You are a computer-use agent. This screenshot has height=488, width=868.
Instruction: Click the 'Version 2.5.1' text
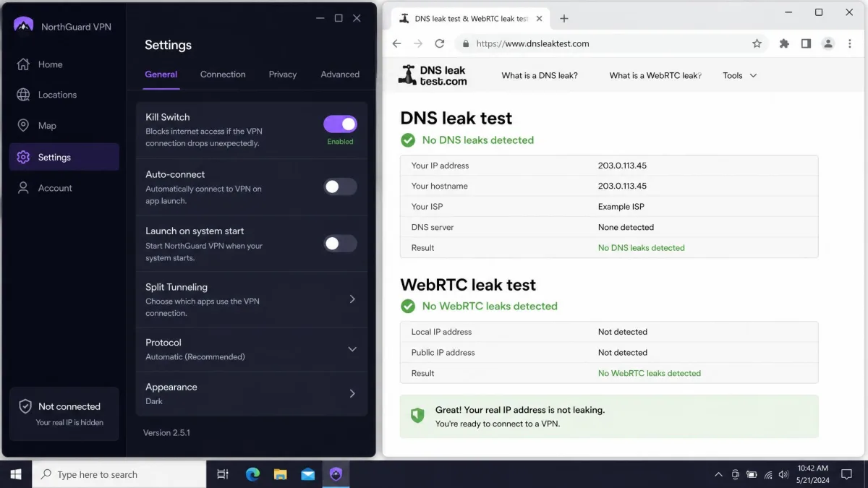(x=166, y=433)
